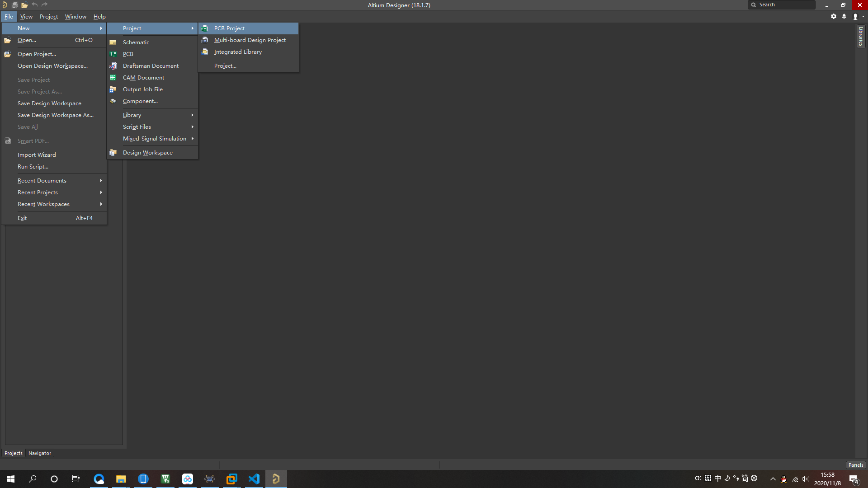Open File Explorer from taskbar
The width and height of the screenshot is (868, 488).
point(121,479)
